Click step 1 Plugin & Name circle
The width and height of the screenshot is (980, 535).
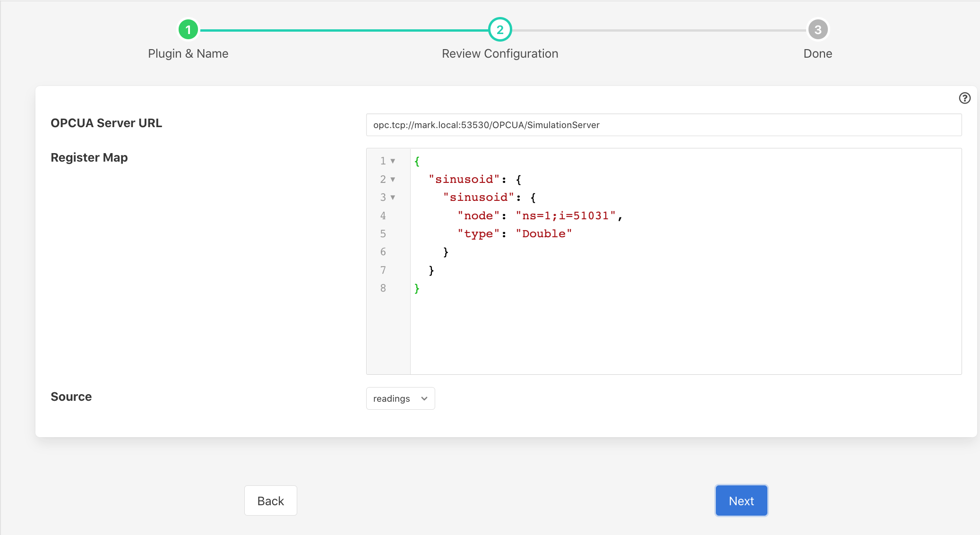[x=188, y=30]
